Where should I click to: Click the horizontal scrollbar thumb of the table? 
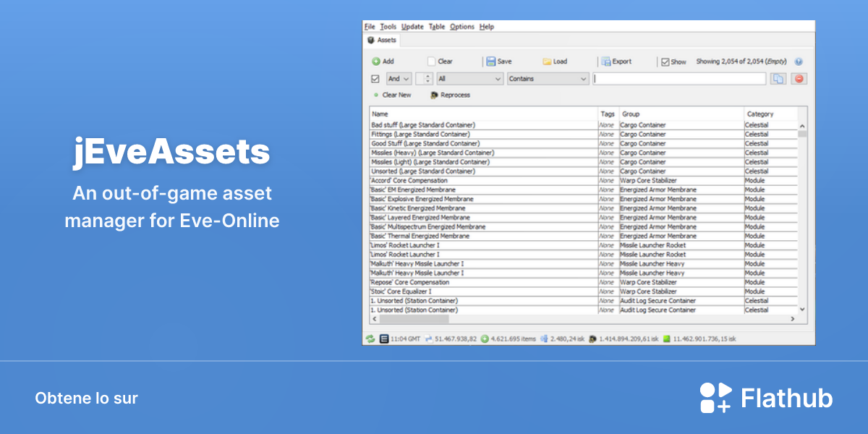click(x=414, y=319)
